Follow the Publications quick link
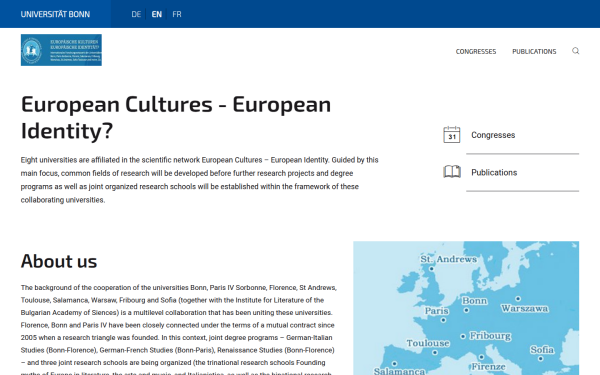Screen dimensions: 600x375 coord(494,173)
